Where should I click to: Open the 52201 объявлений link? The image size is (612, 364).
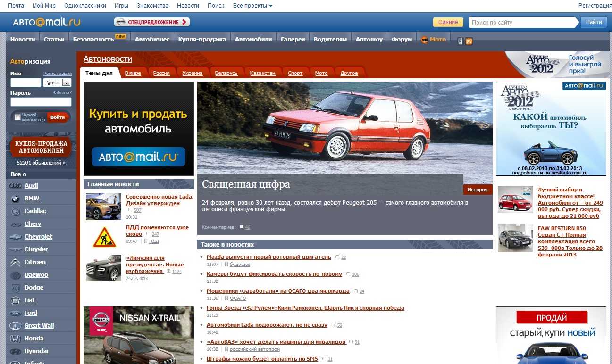[41, 163]
